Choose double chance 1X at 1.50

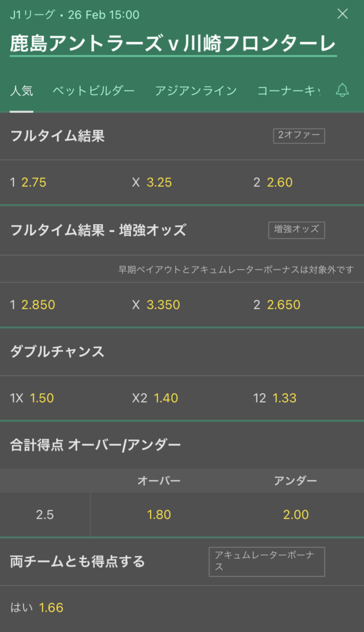click(x=61, y=398)
